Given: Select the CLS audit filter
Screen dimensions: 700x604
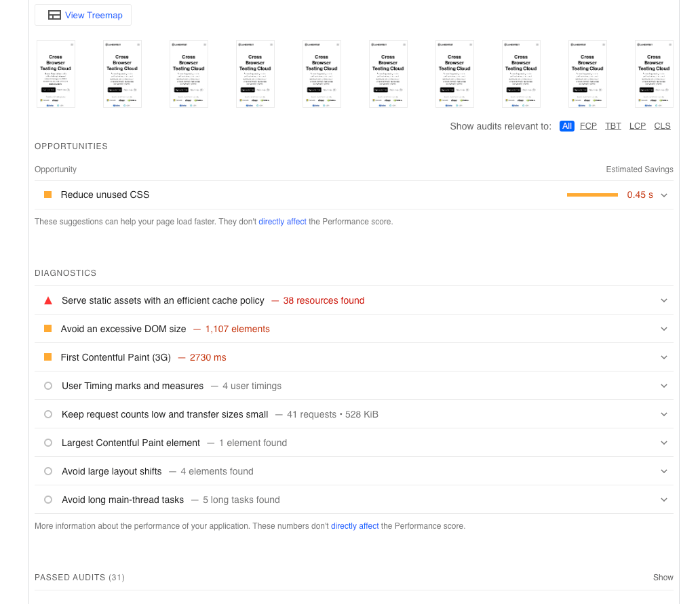Looking at the screenshot, I should 663,126.
